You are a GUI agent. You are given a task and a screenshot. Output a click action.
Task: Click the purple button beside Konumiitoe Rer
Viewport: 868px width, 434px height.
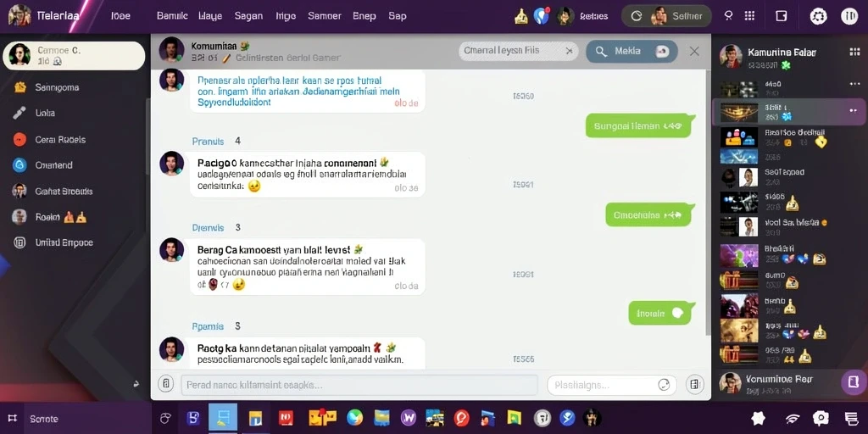853,381
